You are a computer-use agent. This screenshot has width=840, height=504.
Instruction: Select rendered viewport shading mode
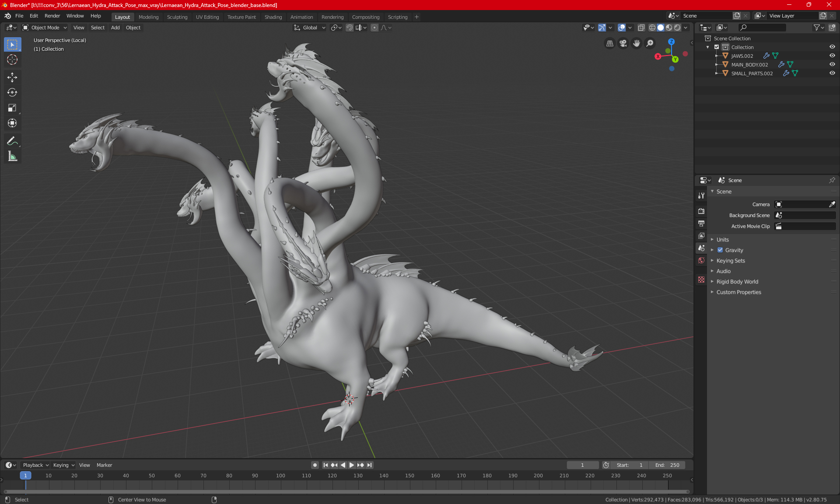(677, 28)
